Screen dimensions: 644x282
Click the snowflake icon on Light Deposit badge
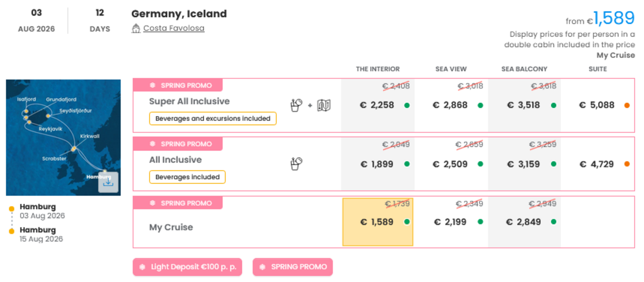point(142,267)
